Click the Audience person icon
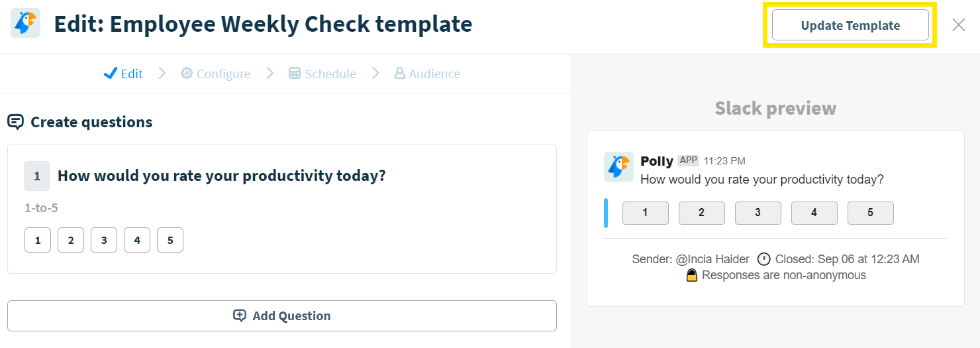 click(x=399, y=74)
